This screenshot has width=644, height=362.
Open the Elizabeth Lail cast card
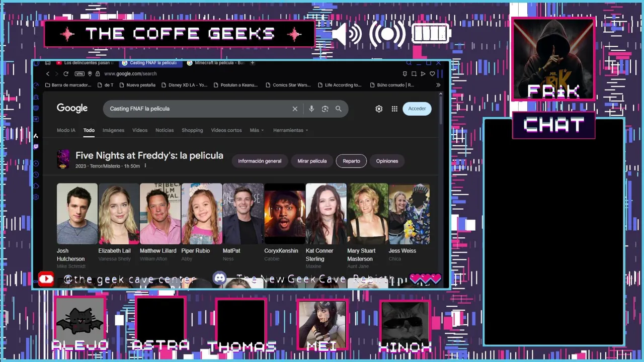(119, 223)
